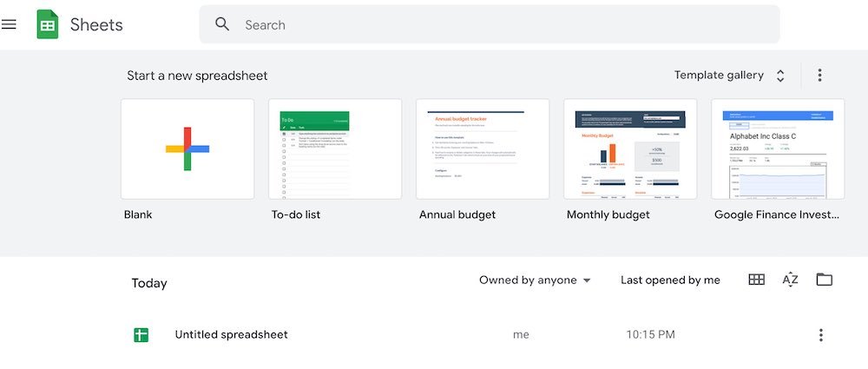
Task: Open more actions for Untitled spreadsheet
Action: click(820, 334)
